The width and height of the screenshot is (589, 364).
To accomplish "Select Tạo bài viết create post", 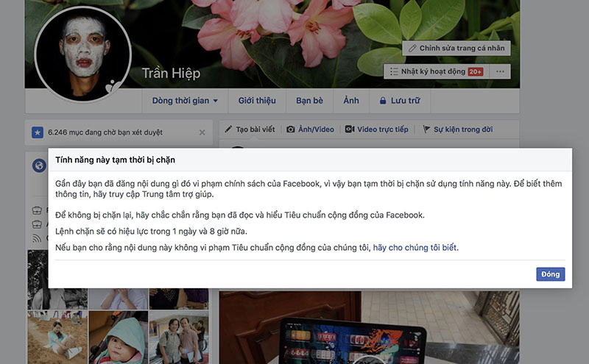I will pos(250,129).
